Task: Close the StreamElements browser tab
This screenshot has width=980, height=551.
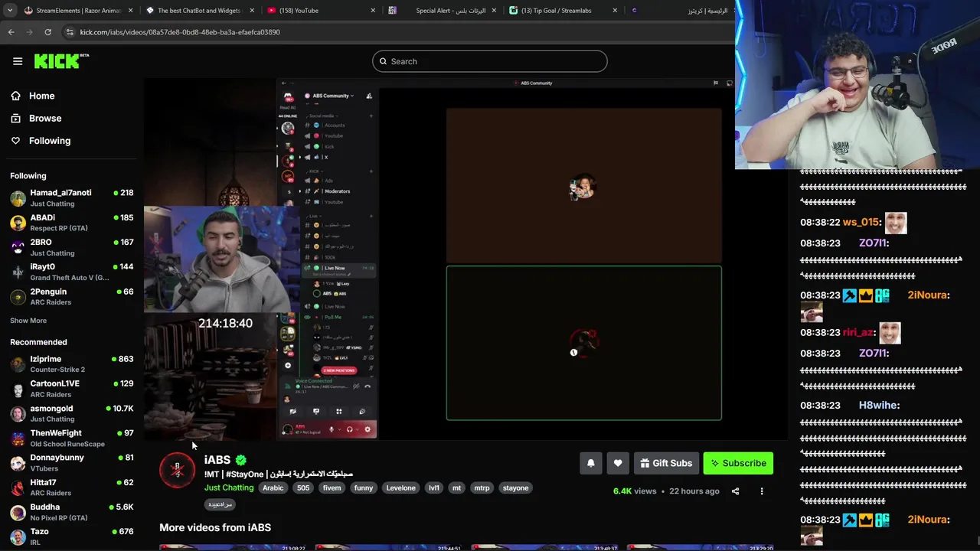Action: tap(130, 11)
